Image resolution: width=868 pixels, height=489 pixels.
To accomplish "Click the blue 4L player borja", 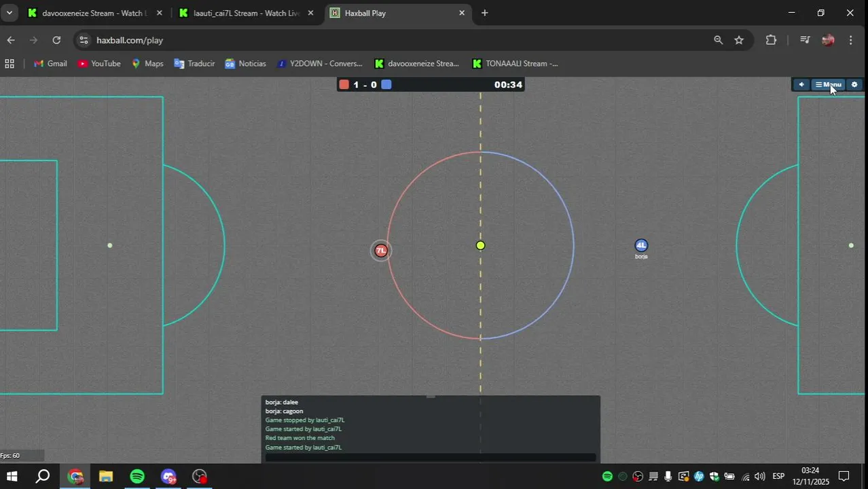I will click(641, 245).
